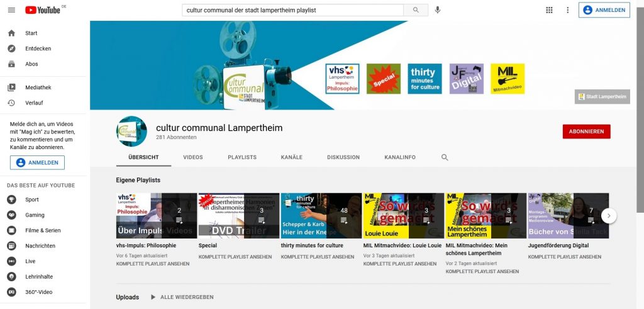Click thirty minutes for culture title
This screenshot has width=644, height=309.
point(312,245)
